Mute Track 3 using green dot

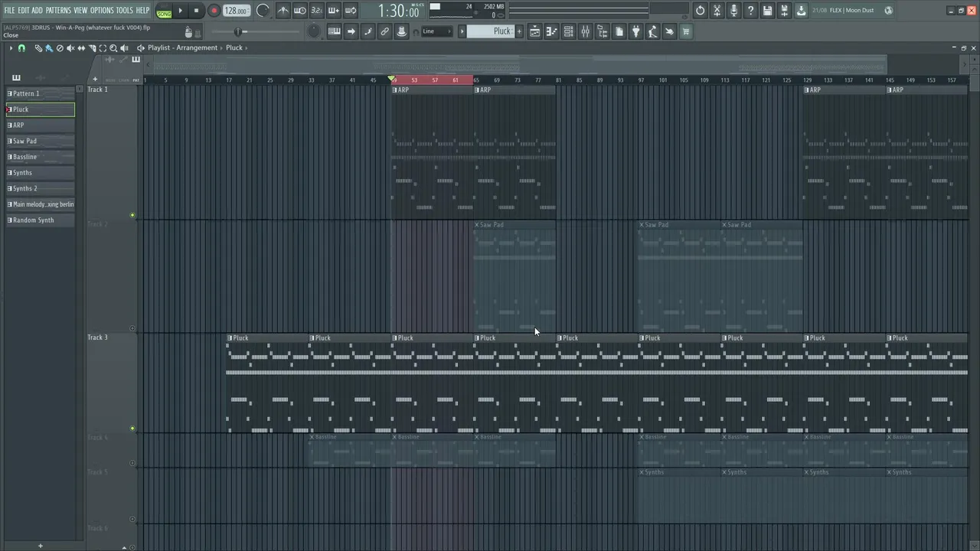pos(132,429)
